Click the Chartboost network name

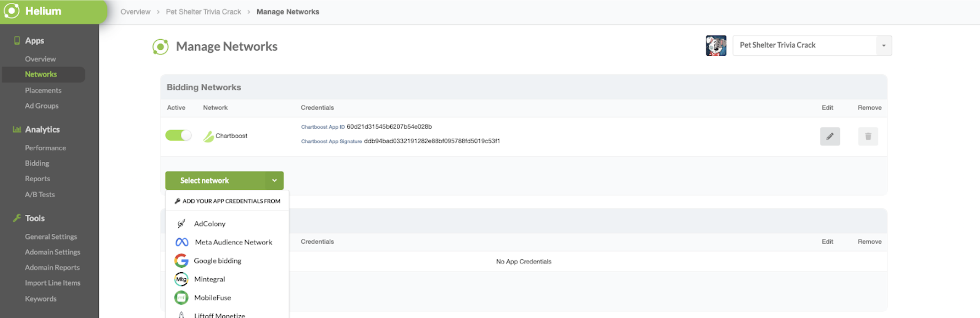pyautogui.click(x=231, y=136)
